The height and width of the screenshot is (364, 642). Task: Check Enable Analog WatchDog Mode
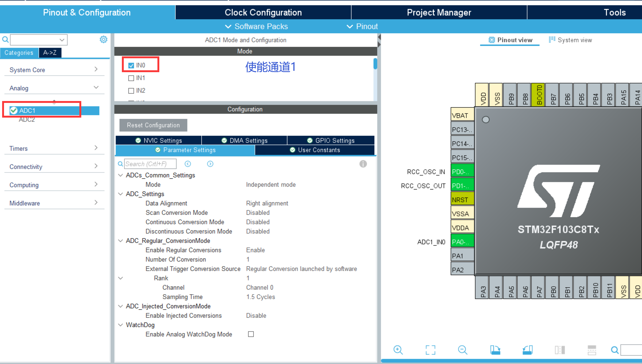click(251, 334)
